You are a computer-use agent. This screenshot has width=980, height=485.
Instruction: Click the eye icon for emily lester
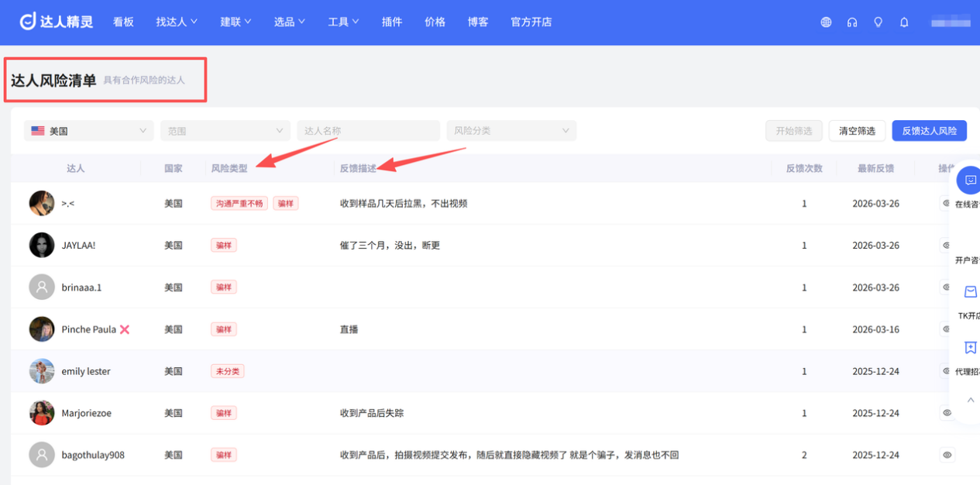(947, 371)
